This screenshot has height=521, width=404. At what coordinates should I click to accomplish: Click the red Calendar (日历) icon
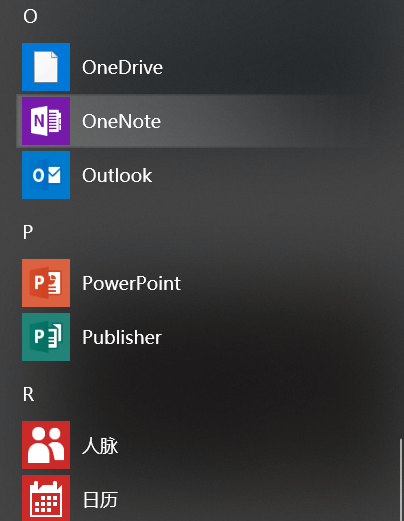tap(46, 498)
